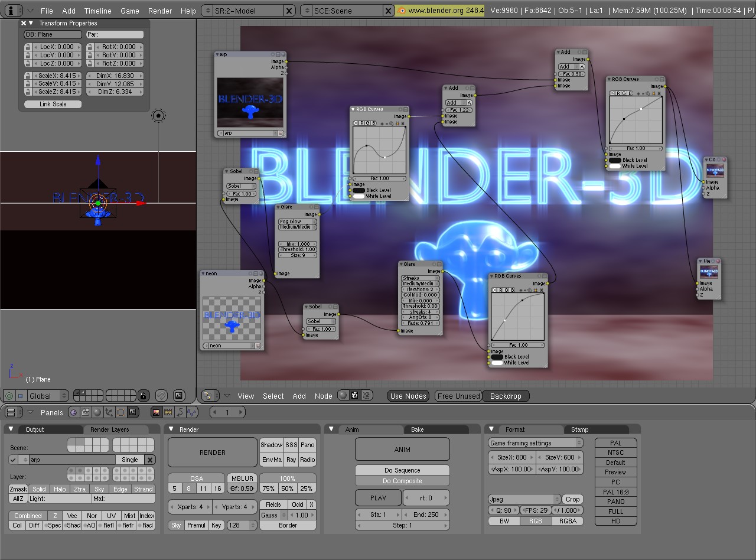Select OSA sample level 8

click(x=189, y=489)
